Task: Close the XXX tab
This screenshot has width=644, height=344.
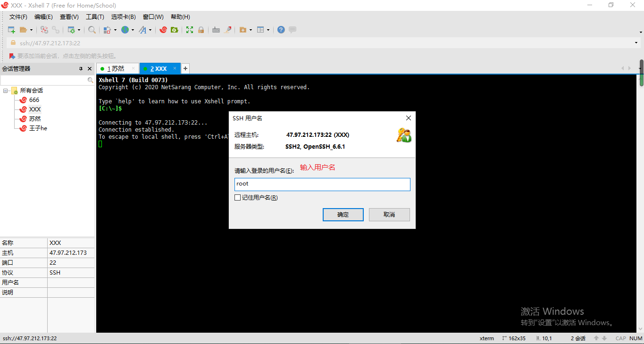Action: (175, 68)
